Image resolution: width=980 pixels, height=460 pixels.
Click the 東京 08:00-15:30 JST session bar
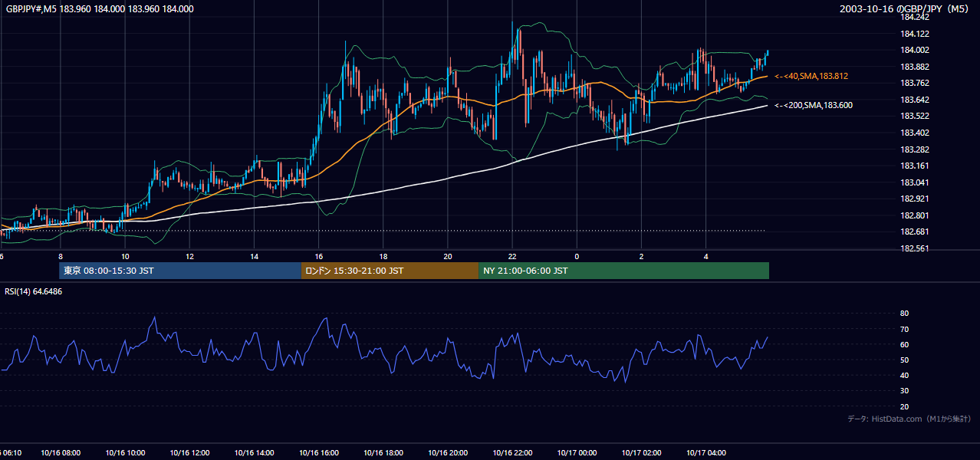point(180,271)
